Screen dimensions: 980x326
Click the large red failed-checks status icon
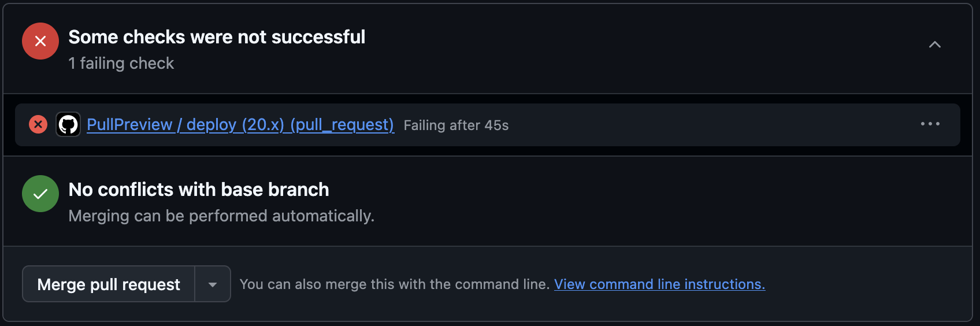click(x=40, y=41)
